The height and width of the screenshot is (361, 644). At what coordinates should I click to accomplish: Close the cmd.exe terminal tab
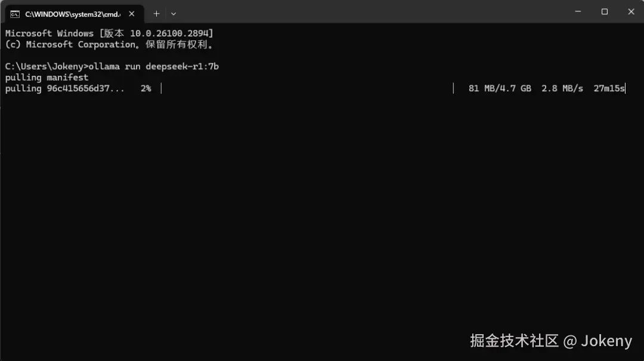pos(131,14)
